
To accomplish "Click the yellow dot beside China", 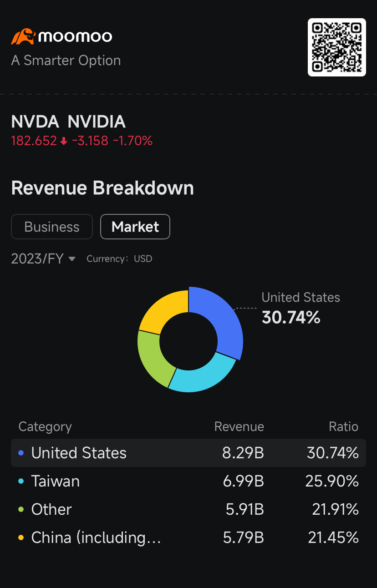I will point(21,537).
